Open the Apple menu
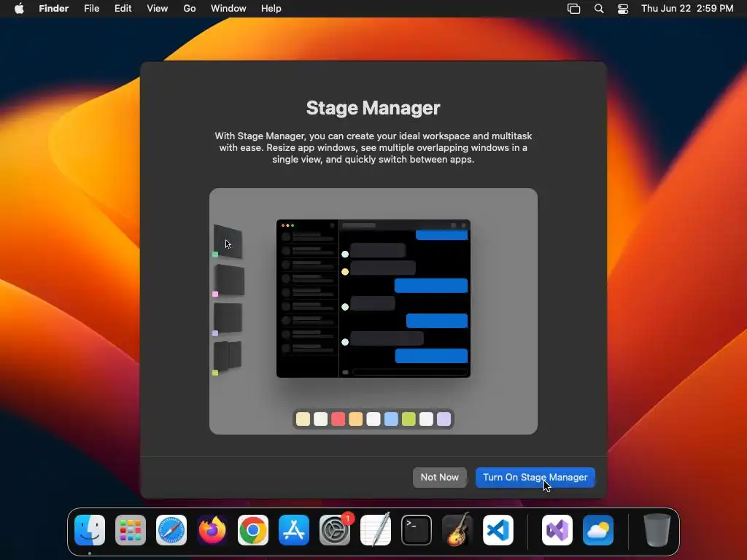Viewport: 747px width, 560px height. 19,8
